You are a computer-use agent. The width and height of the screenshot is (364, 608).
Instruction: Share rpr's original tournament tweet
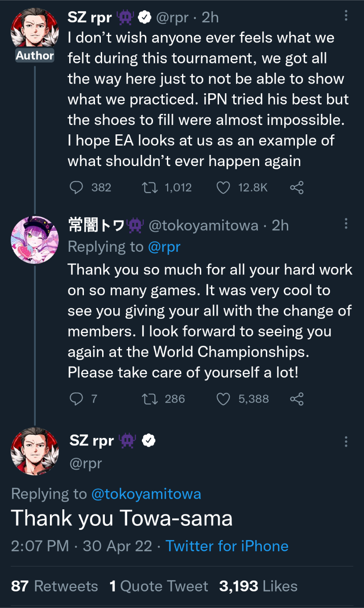297,187
